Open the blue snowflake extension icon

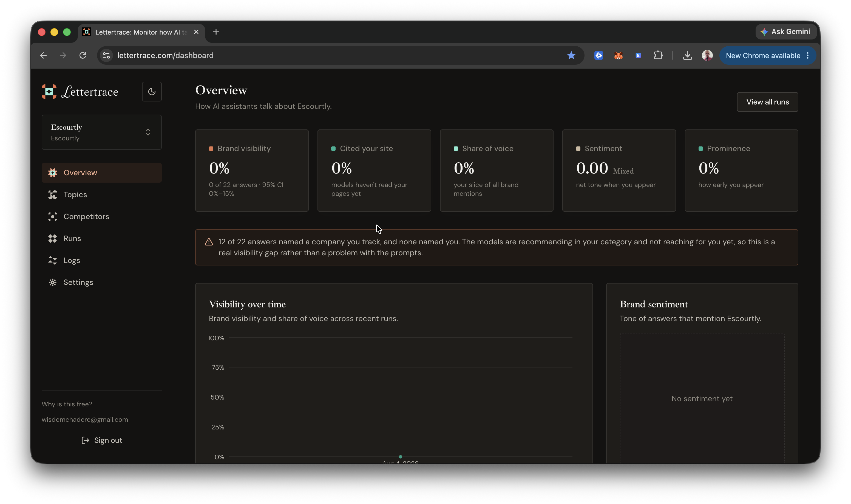tap(599, 55)
